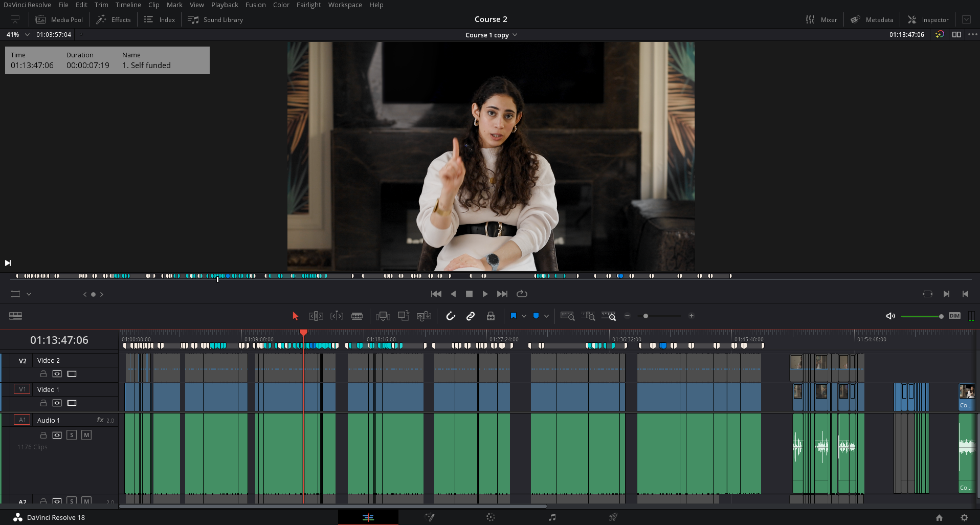Open project settings gear icon
980x525 pixels.
(964, 517)
